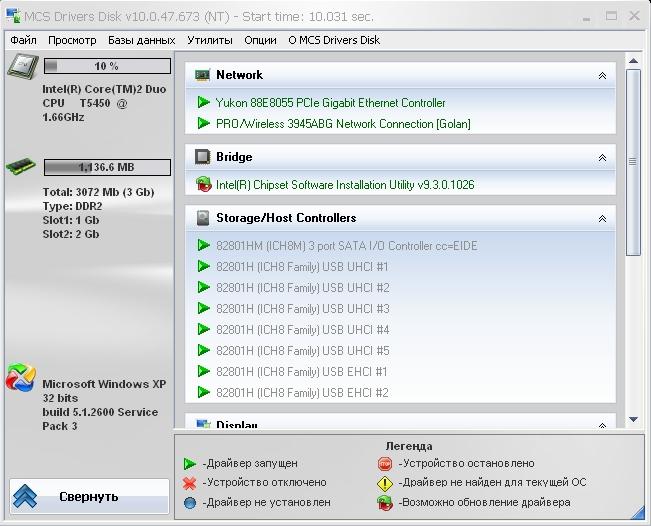Click the Storage/Host Controllers section icon
Viewport: 651px width, 526px height.
coord(203,218)
